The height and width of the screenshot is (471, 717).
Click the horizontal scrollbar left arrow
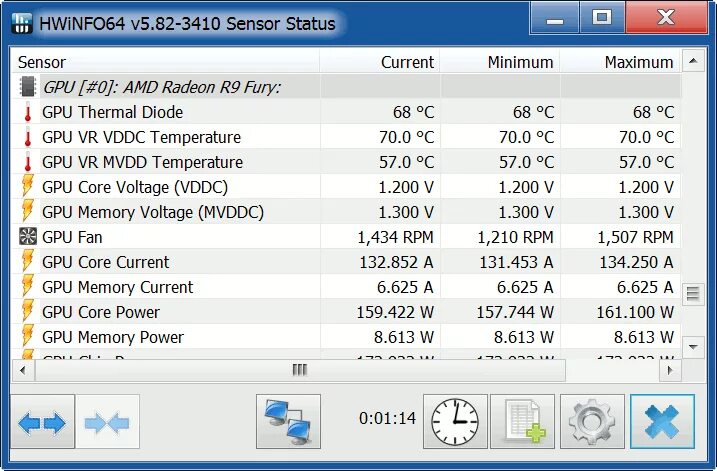(x=23, y=370)
